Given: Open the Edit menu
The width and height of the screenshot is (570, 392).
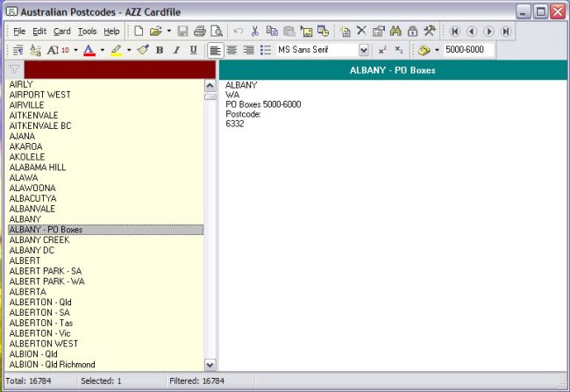Looking at the screenshot, I should 39,32.
